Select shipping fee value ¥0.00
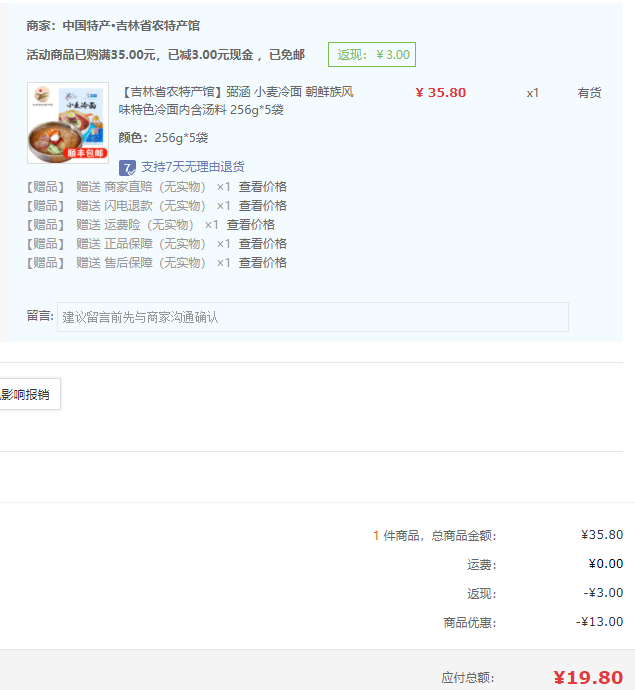 click(x=606, y=564)
